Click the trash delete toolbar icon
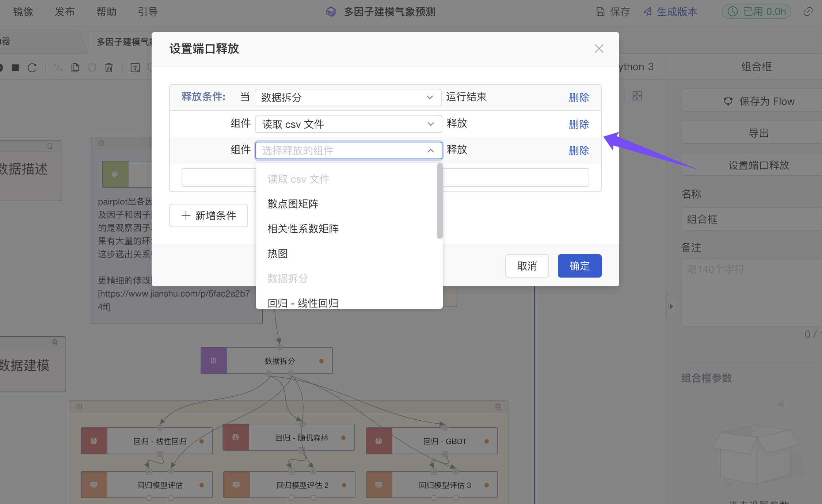The height and width of the screenshot is (504, 822). [x=109, y=68]
